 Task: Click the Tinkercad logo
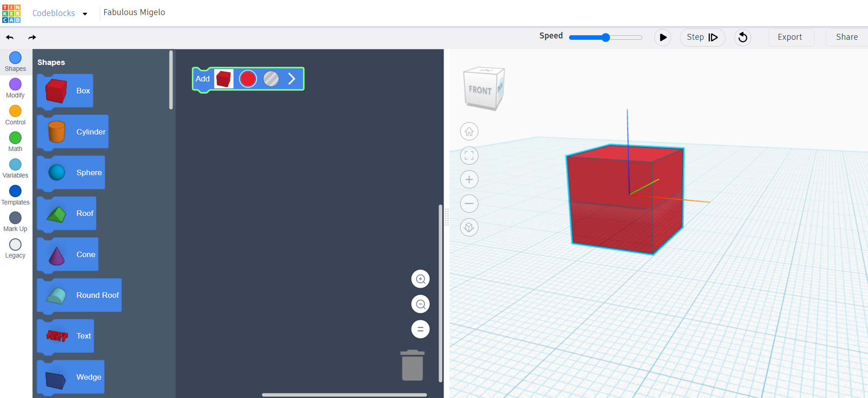coord(11,13)
